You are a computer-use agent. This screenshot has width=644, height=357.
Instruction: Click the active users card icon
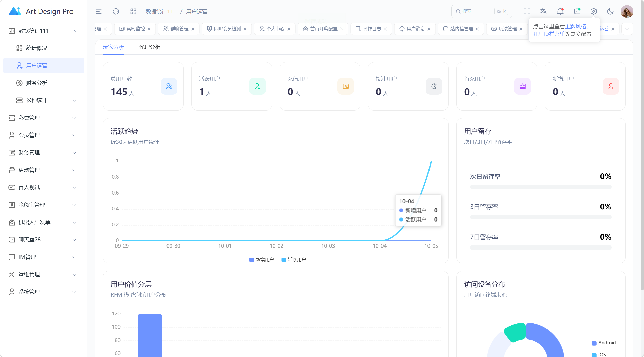click(257, 86)
